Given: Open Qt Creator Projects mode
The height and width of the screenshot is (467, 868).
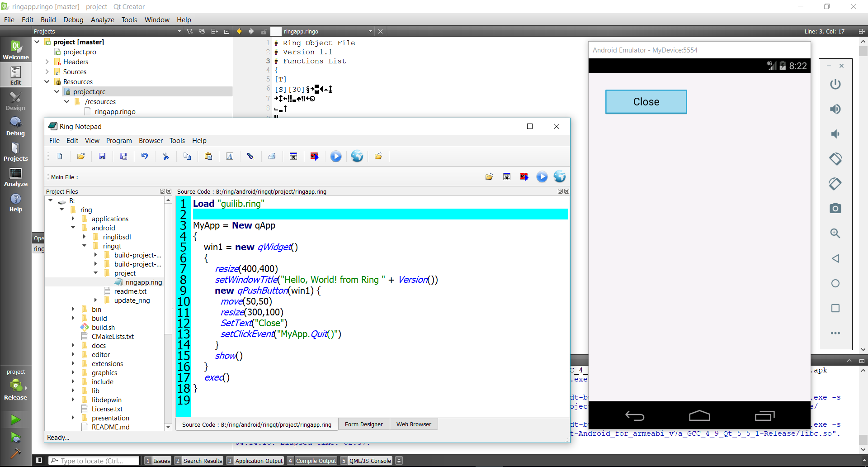Looking at the screenshot, I should pos(16,152).
